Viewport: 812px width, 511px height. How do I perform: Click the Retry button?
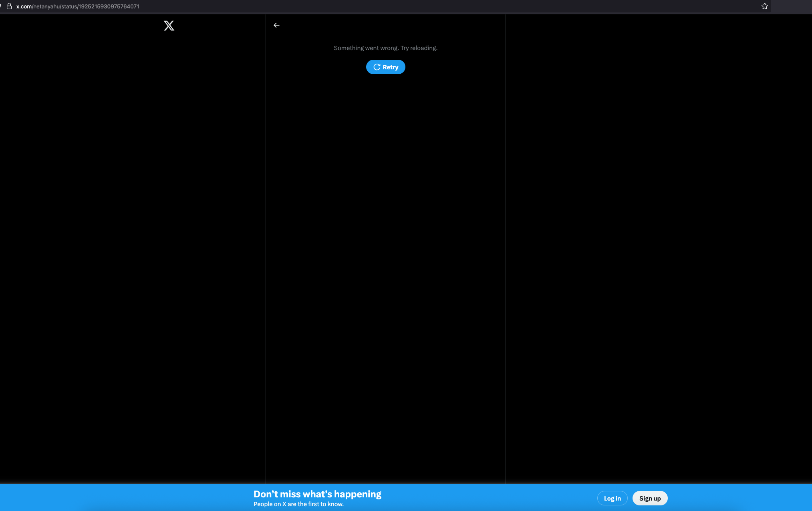tap(385, 67)
